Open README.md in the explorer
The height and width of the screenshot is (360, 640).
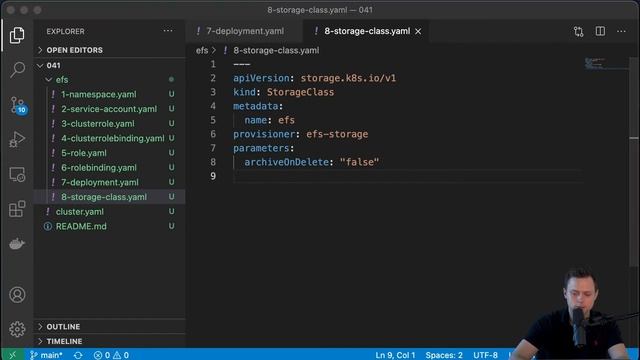coord(81,227)
